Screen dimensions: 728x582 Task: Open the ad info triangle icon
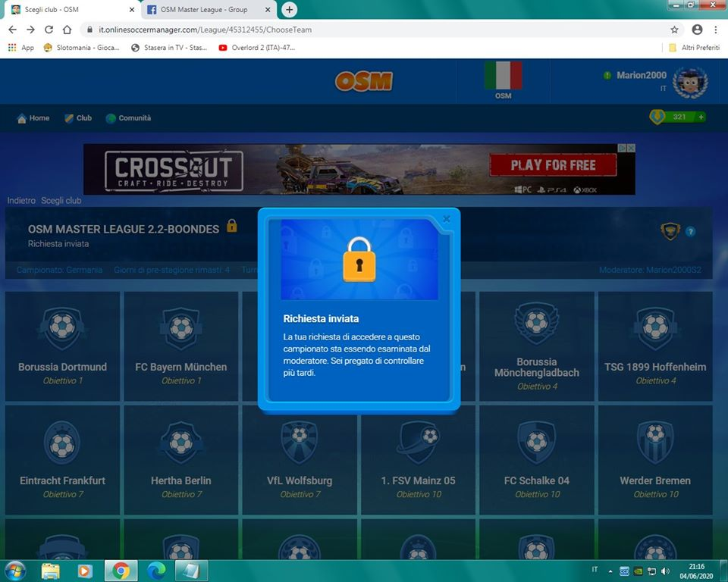(x=623, y=148)
